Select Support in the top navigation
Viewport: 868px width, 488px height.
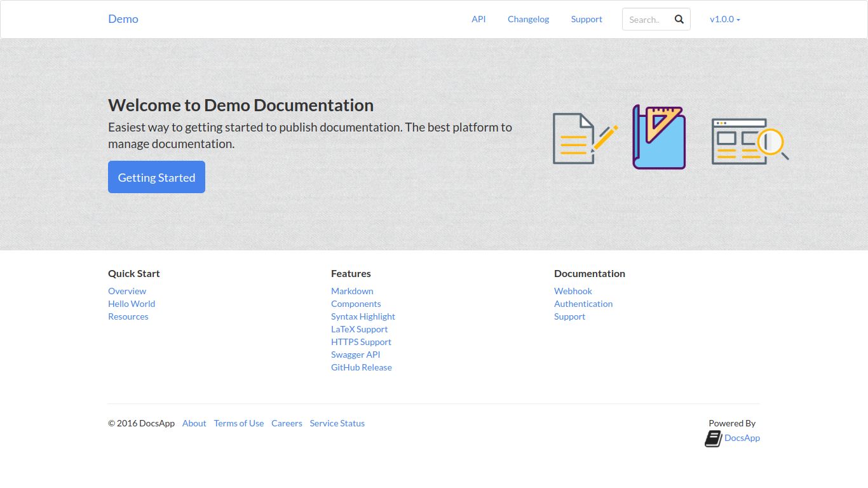(586, 19)
